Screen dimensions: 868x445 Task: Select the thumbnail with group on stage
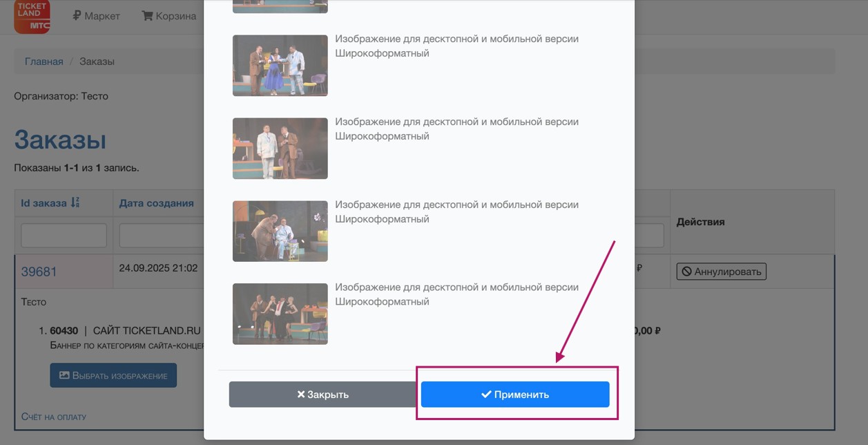pos(280,314)
